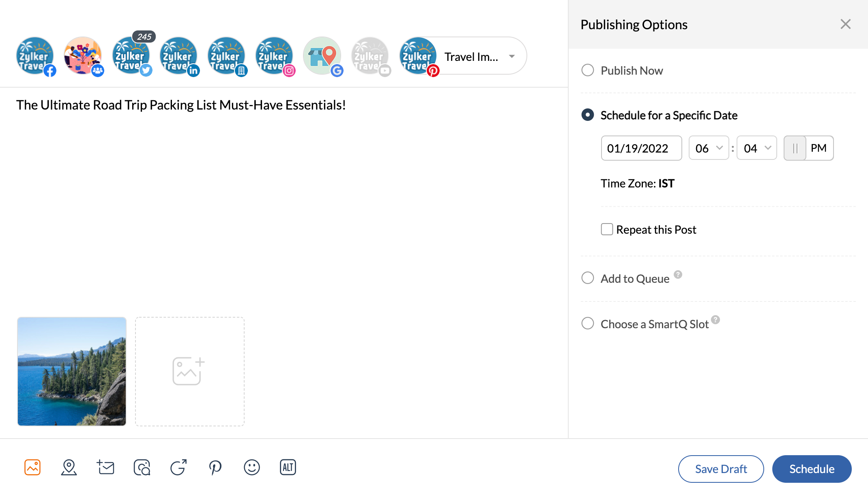Open the hour dropdown showing 06
The height and width of the screenshot is (499, 868).
pyautogui.click(x=709, y=148)
